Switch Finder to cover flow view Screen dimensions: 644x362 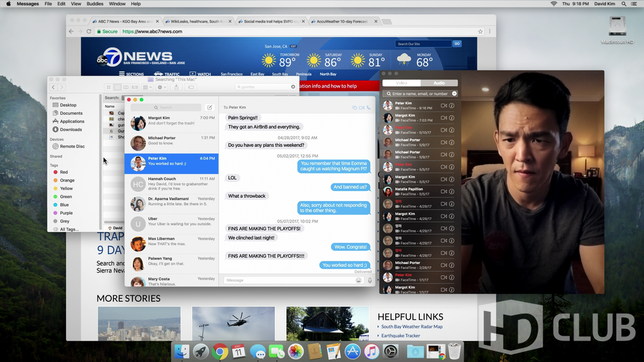pyautogui.click(x=135, y=87)
